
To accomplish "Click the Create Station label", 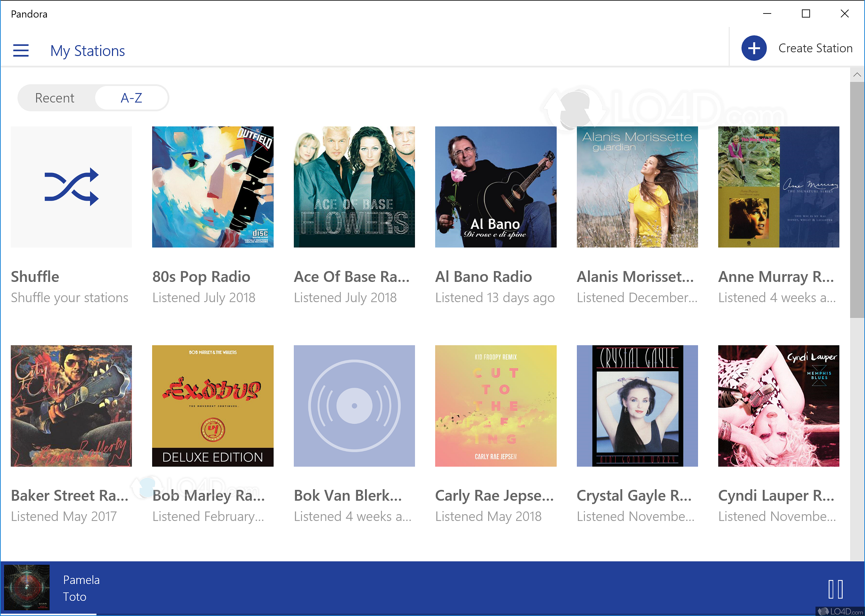I will pyautogui.click(x=815, y=48).
